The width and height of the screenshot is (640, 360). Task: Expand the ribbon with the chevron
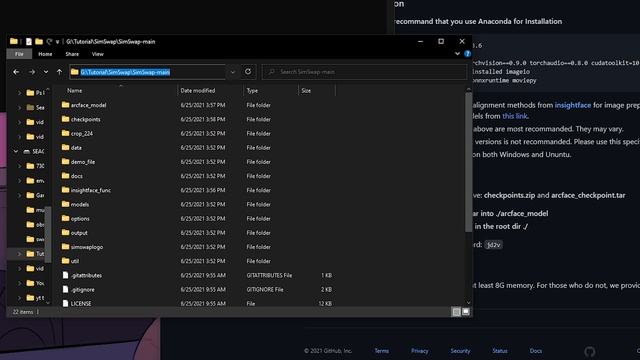pyautogui.click(x=458, y=53)
